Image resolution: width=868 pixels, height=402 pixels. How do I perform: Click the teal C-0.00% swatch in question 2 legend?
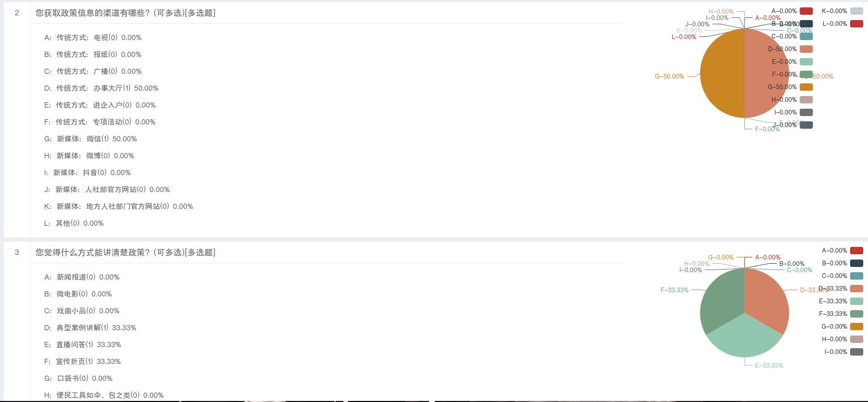pyautogui.click(x=806, y=36)
